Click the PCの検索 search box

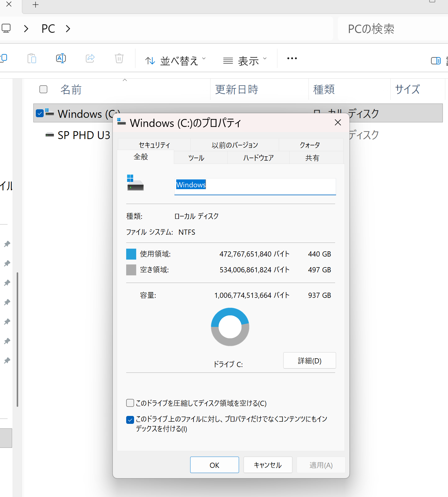pyautogui.click(x=393, y=29)
